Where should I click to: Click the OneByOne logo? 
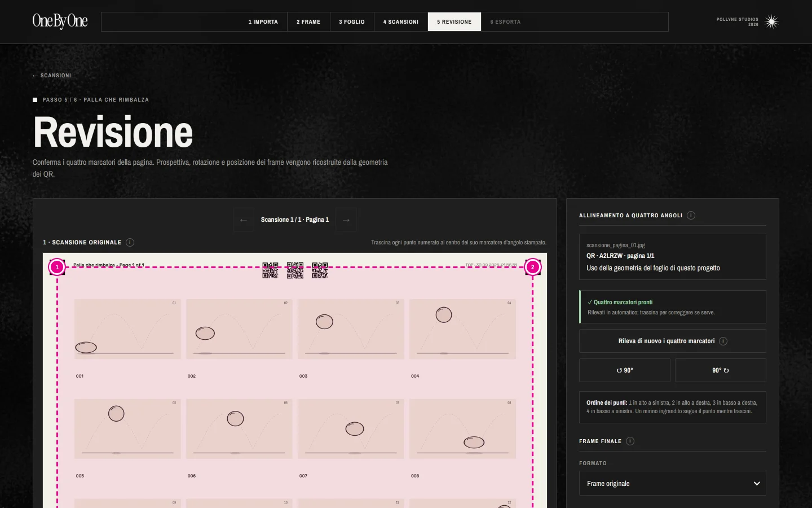click(x=60, y=21)
